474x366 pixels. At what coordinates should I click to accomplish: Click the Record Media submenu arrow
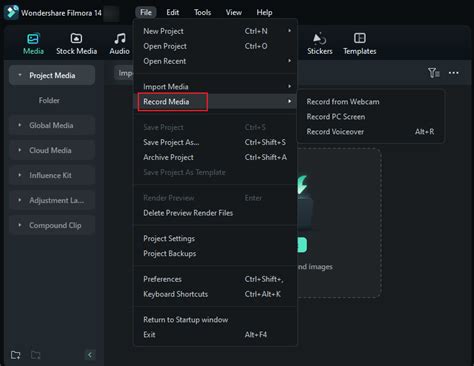click(x=289, y=101)
